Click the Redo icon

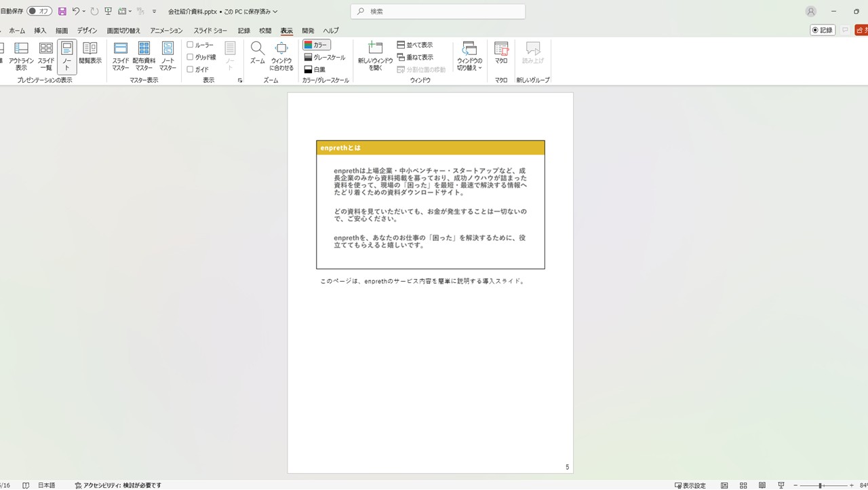pyautogui.click(x=94, y=12)
